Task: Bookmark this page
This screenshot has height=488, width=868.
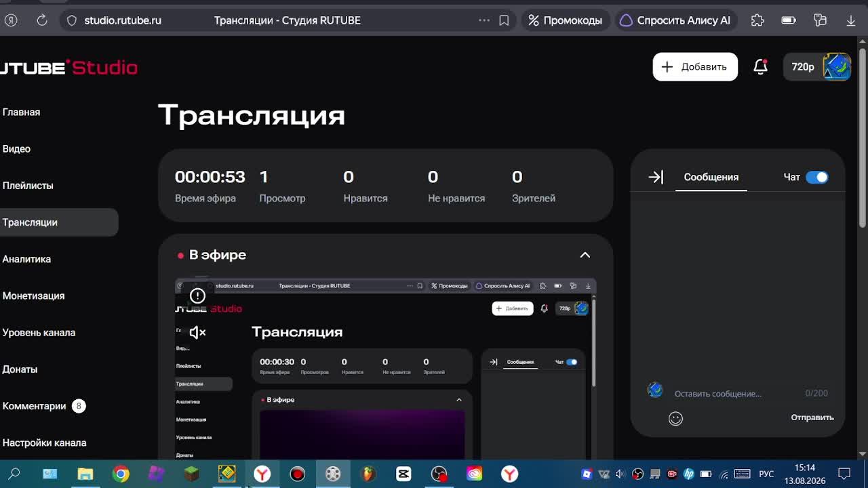Action: (504, 20)
